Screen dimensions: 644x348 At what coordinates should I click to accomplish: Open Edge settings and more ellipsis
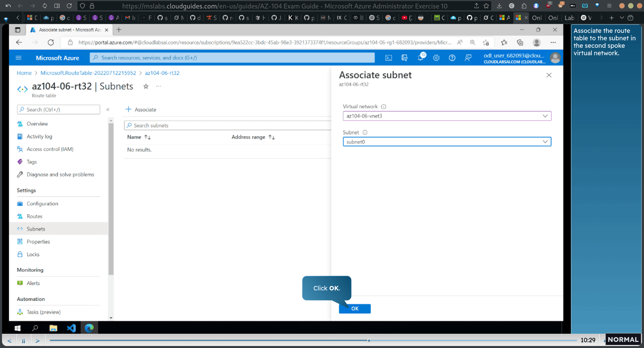pyautogui.click(x=553, y=42)
